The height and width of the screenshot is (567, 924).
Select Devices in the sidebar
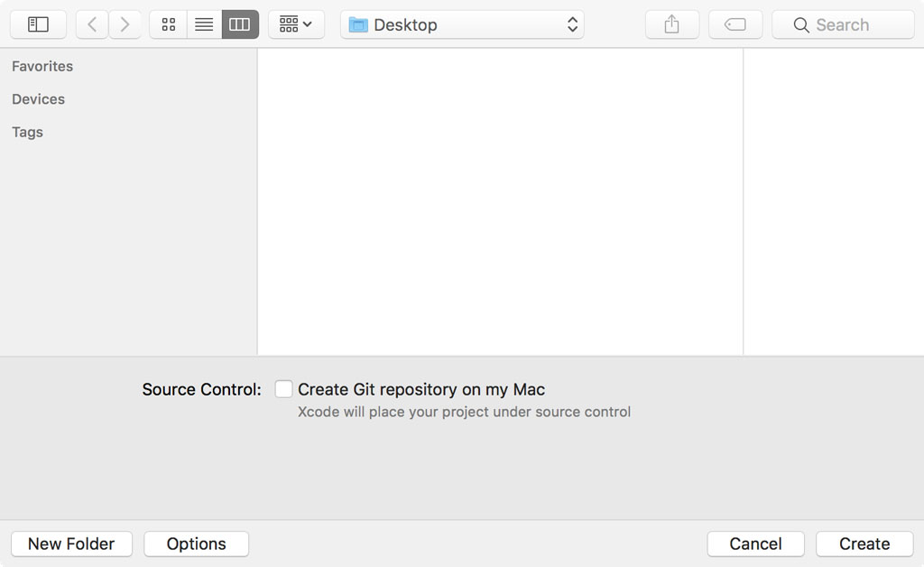(x=38, y=98)
